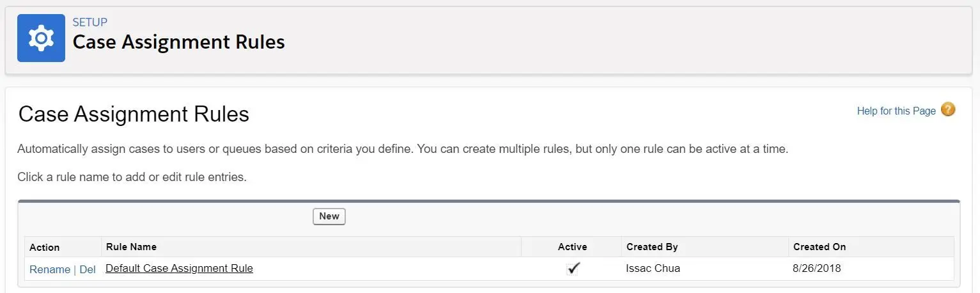Screen dimensions: 980x293
Task: Click the SETUP breadcrumb label
Action: click(90, 22)
